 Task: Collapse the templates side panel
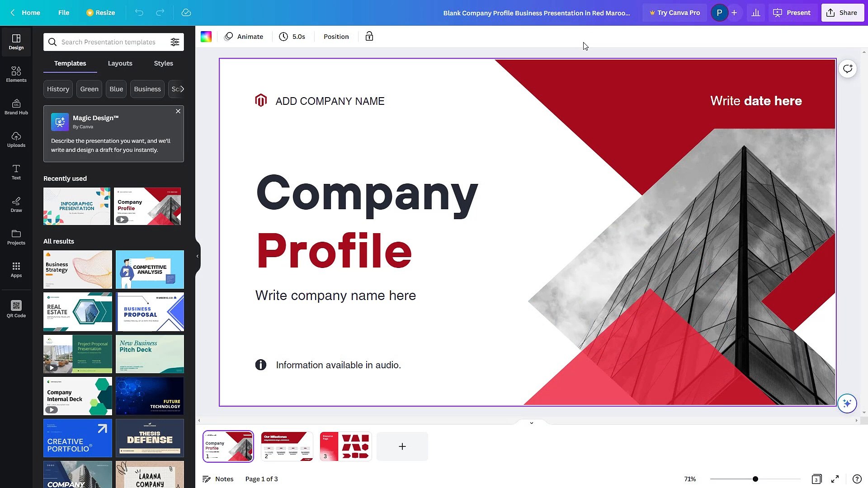pos(197,256)
